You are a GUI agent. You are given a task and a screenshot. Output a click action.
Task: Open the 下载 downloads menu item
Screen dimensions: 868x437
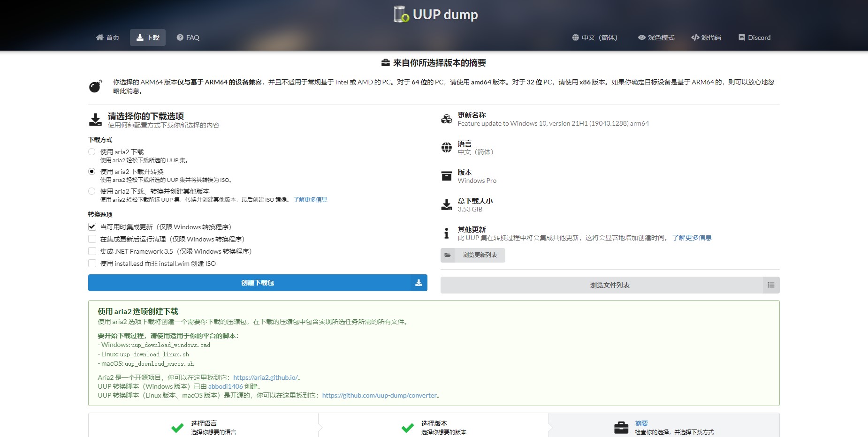click(148, 38)
